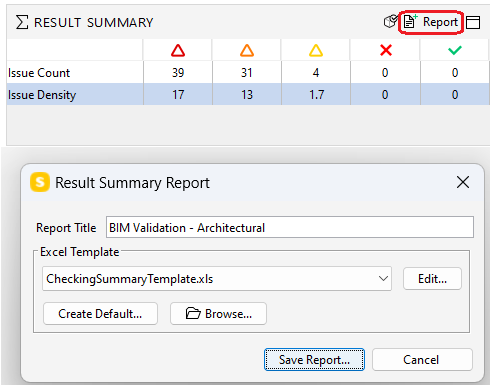This screenshot has height=385, width=490.
Task: Click the red X rejected column header
Action: coord(386,50)
